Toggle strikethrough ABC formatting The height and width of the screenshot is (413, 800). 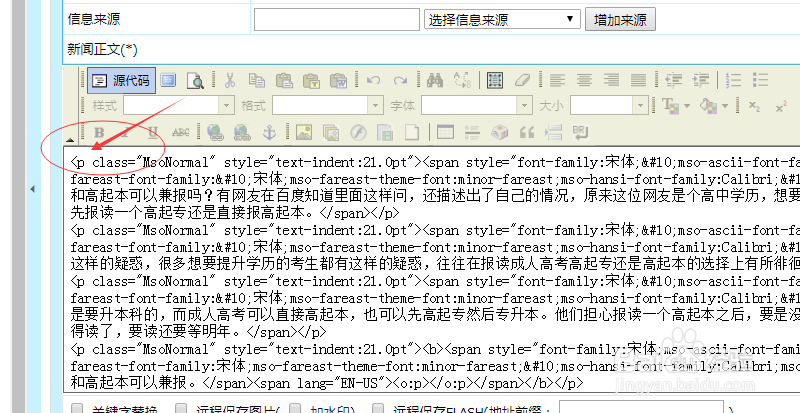pos(181,133)
